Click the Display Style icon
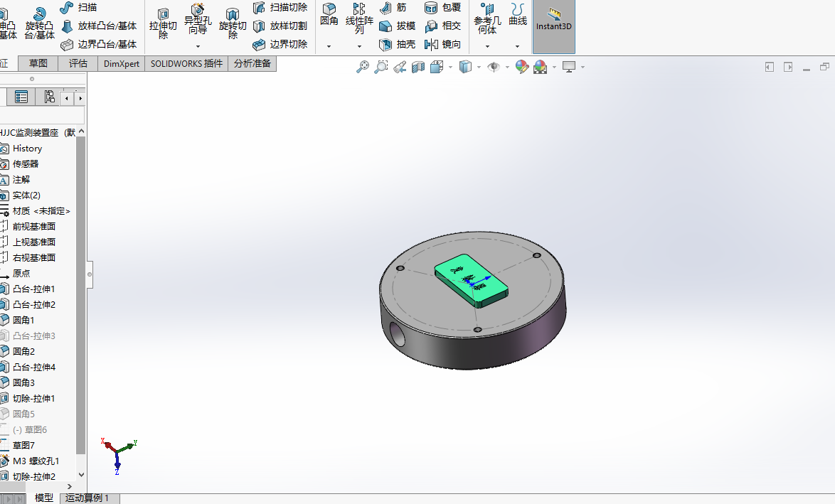Screen dimensions: 835x504 point(465,67)
